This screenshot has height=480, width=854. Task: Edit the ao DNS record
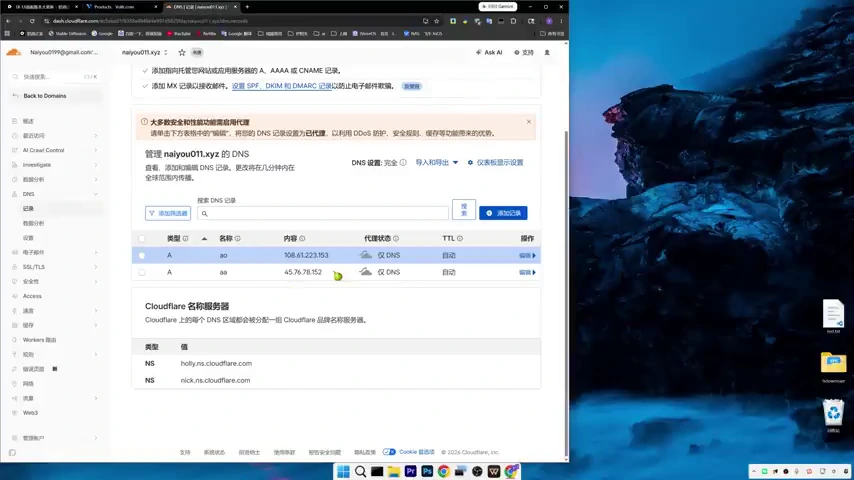pyautogui.click(x=527, y=256)
